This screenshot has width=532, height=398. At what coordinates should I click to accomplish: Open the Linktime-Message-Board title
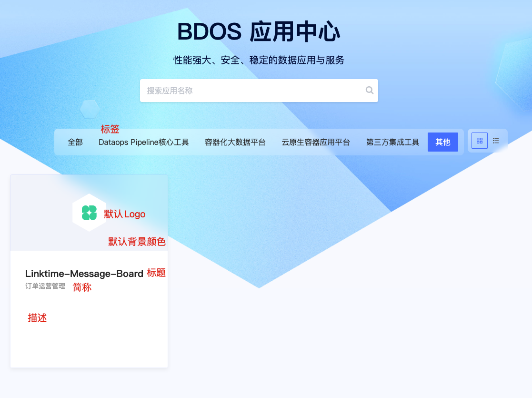(84, 274)
